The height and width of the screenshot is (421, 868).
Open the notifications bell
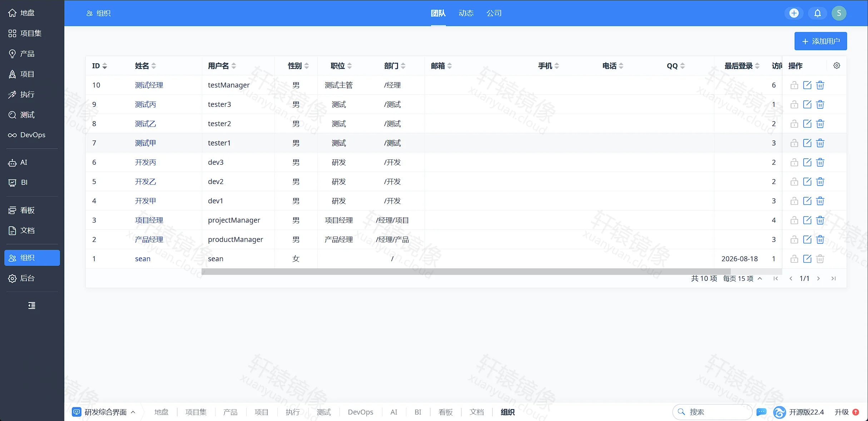tap(818, 13)
